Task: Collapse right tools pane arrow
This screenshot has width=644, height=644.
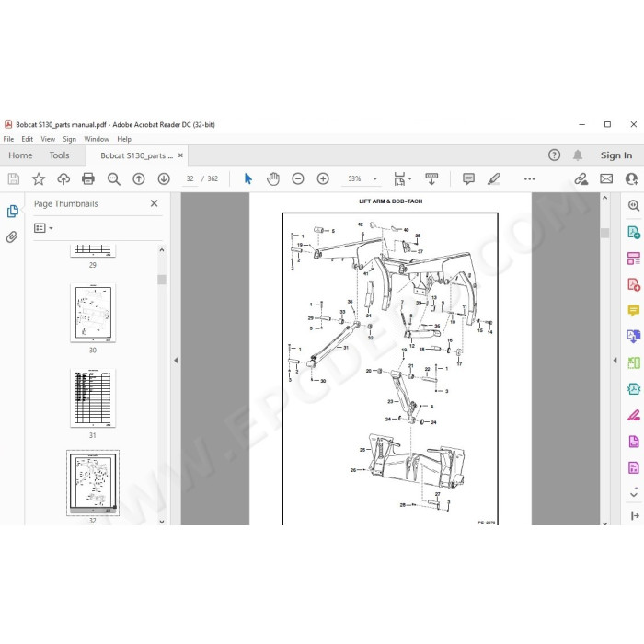Action: click(x=615, y=361)
